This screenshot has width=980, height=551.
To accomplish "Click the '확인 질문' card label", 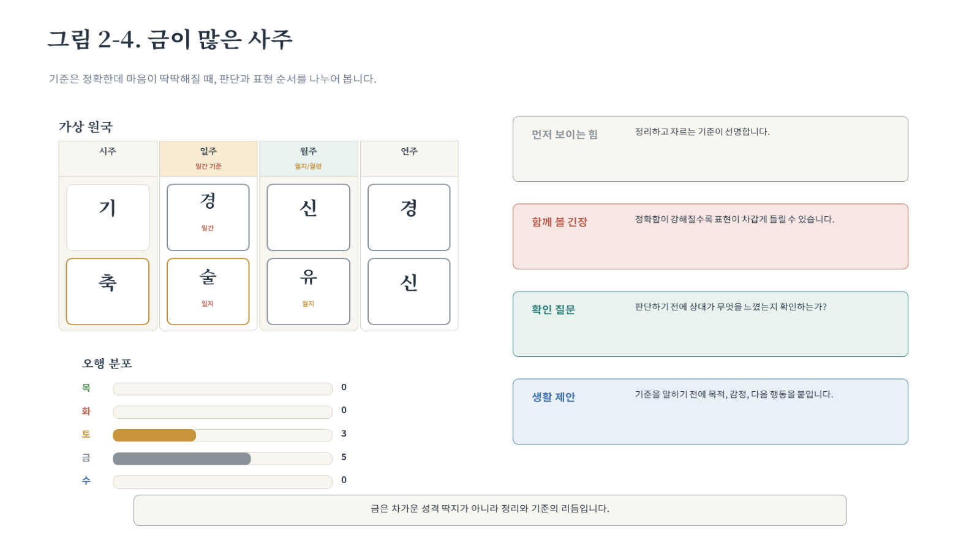I will tap(553, 310).
